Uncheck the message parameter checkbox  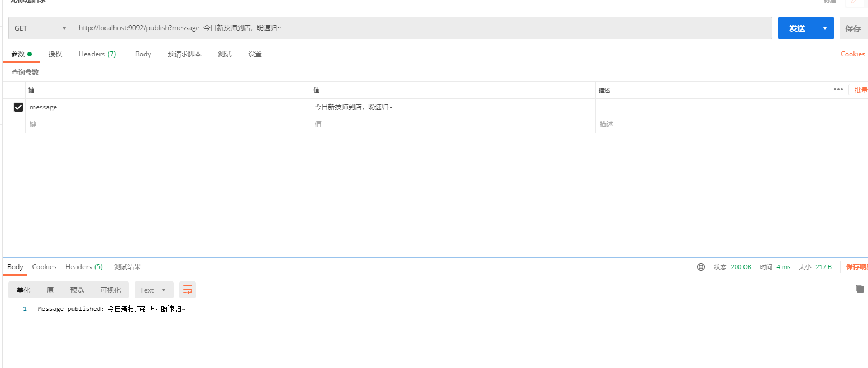pyautogui.click(x=18, y=107)
